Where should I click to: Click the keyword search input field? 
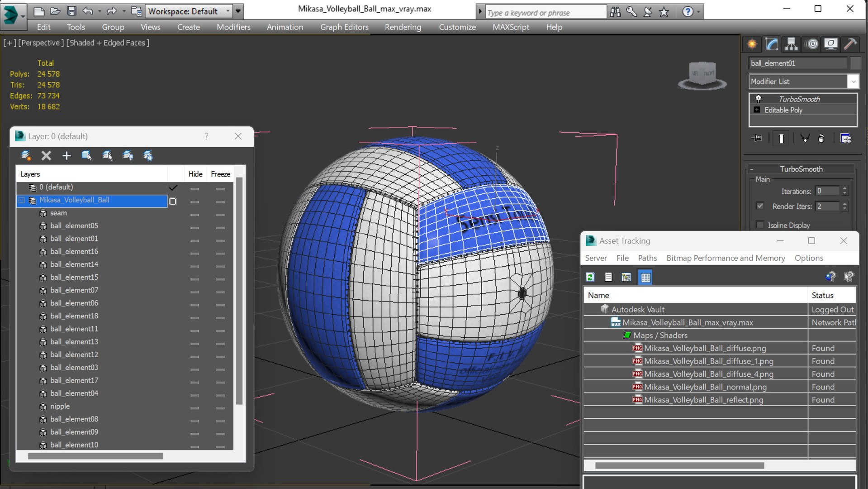[x=546, y=13]
